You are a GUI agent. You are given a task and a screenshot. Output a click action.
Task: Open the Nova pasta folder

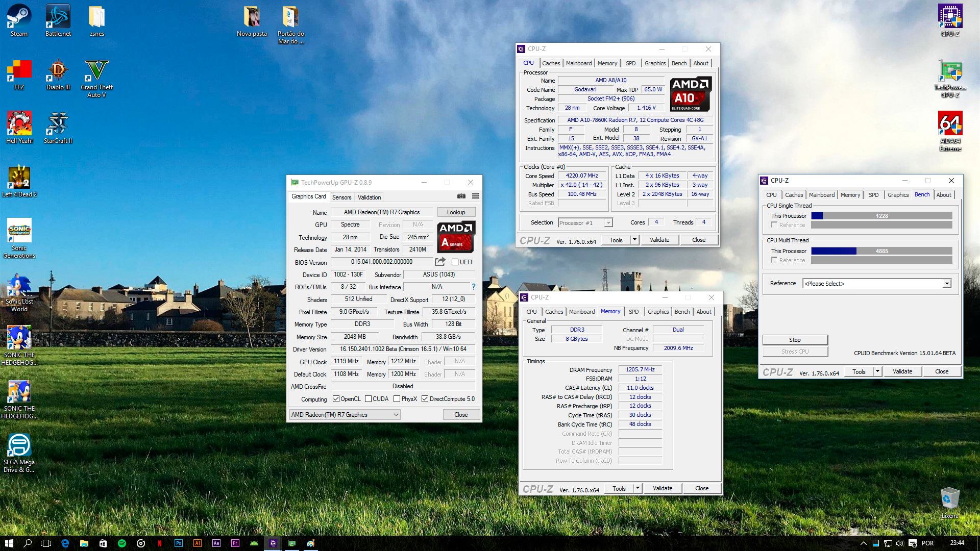[x=252, y=20]
